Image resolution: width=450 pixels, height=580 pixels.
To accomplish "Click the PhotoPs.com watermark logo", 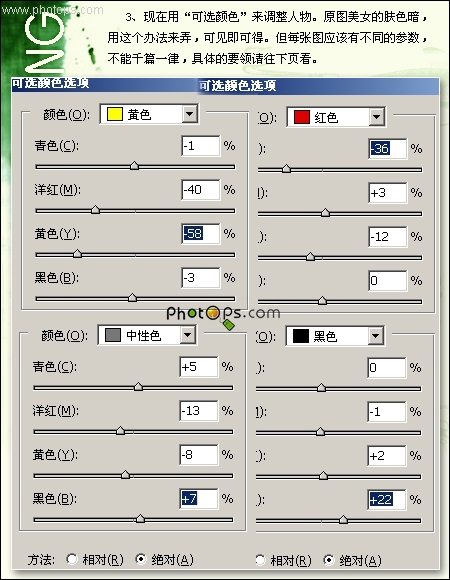I will click(223, 314).
